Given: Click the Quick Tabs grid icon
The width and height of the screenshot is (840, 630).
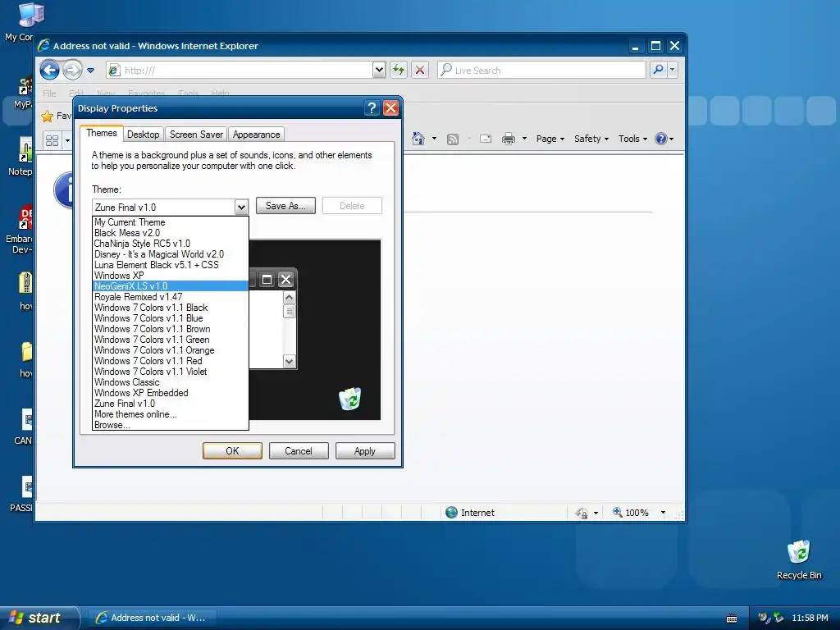Looking at the screenshot, I should tap(52, 140).
